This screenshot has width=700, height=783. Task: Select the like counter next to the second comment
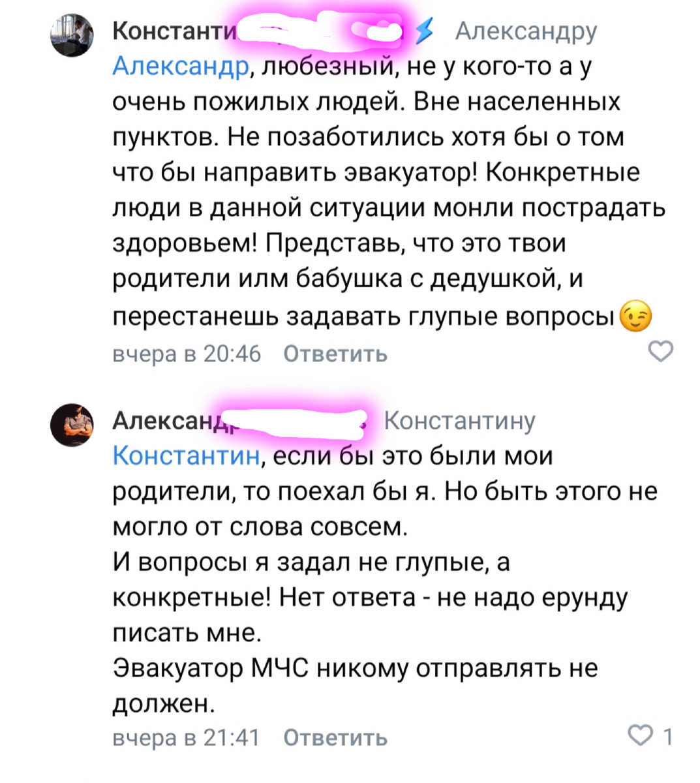[667, 737]
